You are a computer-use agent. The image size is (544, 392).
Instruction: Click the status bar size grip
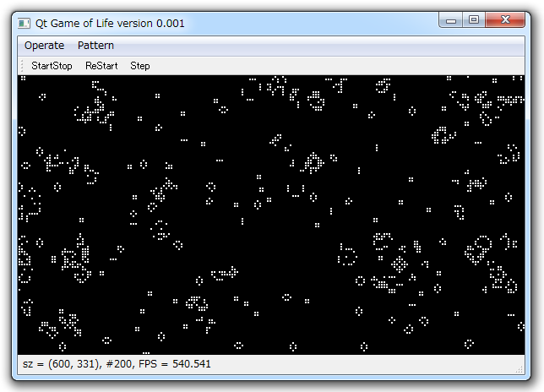519,369
